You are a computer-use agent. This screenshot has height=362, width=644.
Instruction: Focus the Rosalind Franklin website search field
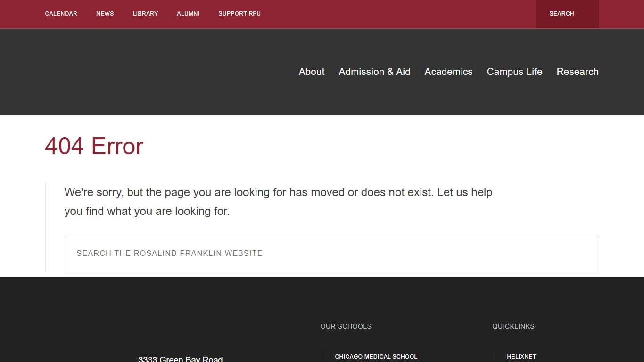[x=331, y=254]
